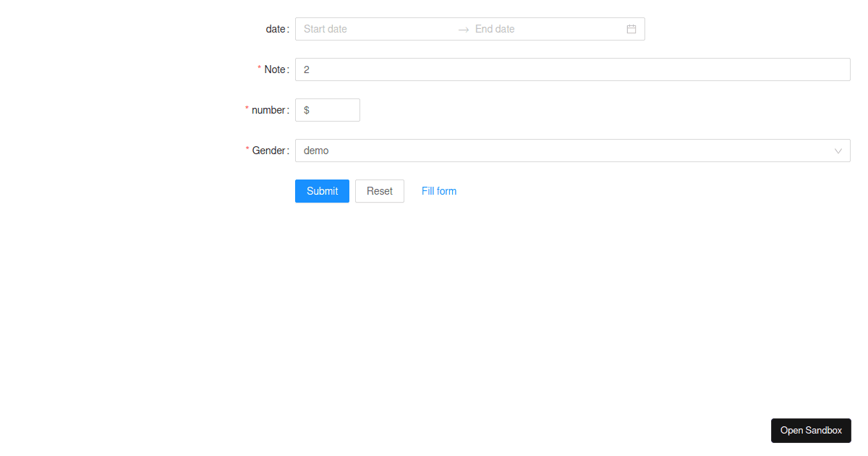Click the arrow between Start date and End date

pos(463,29)
